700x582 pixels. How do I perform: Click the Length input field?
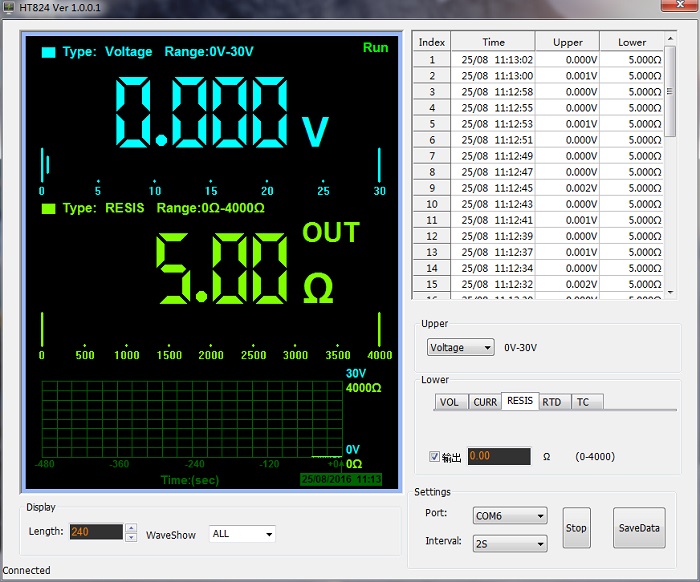coord(96,532)
